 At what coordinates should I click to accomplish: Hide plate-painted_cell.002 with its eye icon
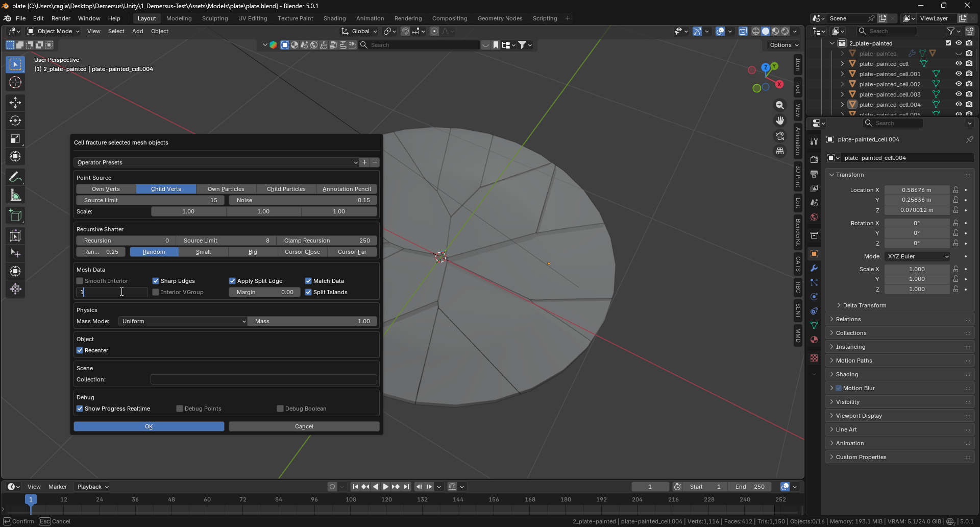pyautogui.click(x=959, y=84)
